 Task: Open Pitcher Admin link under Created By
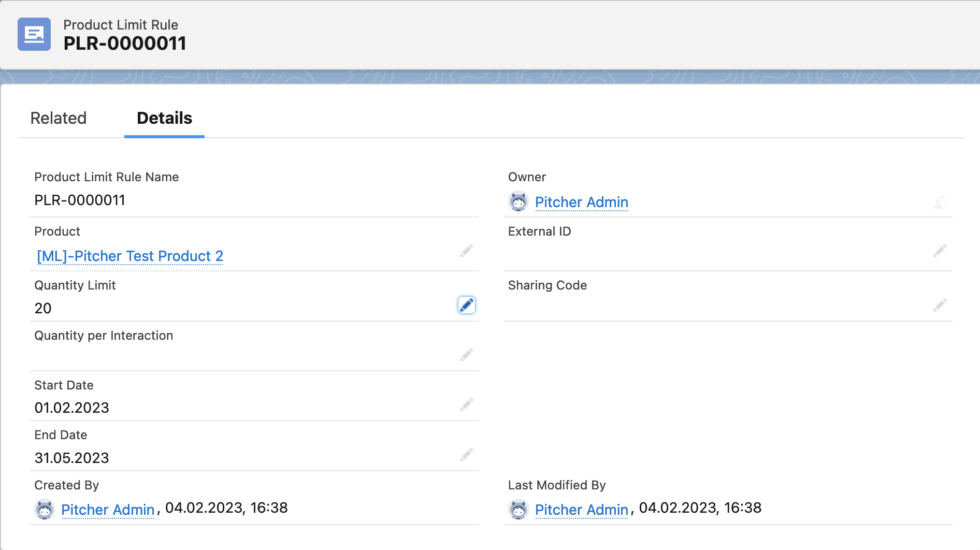tap(108, 510)
